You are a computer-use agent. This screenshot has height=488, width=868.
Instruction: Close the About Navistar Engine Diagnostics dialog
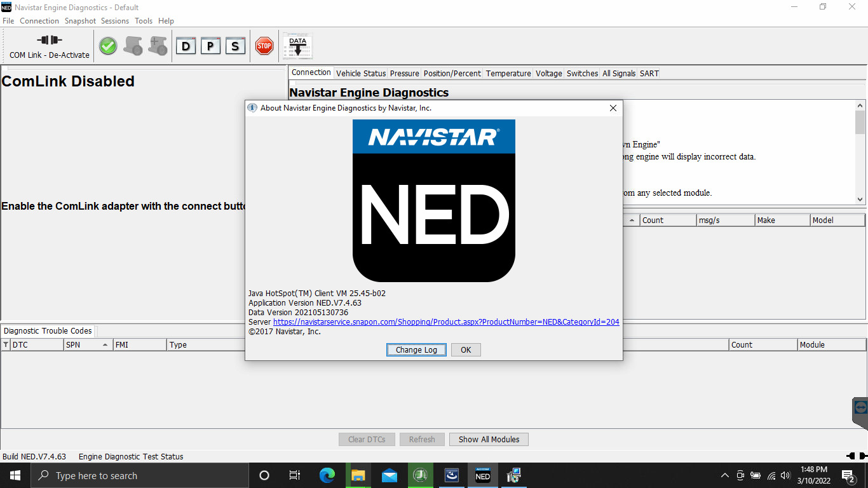point(613,108)
